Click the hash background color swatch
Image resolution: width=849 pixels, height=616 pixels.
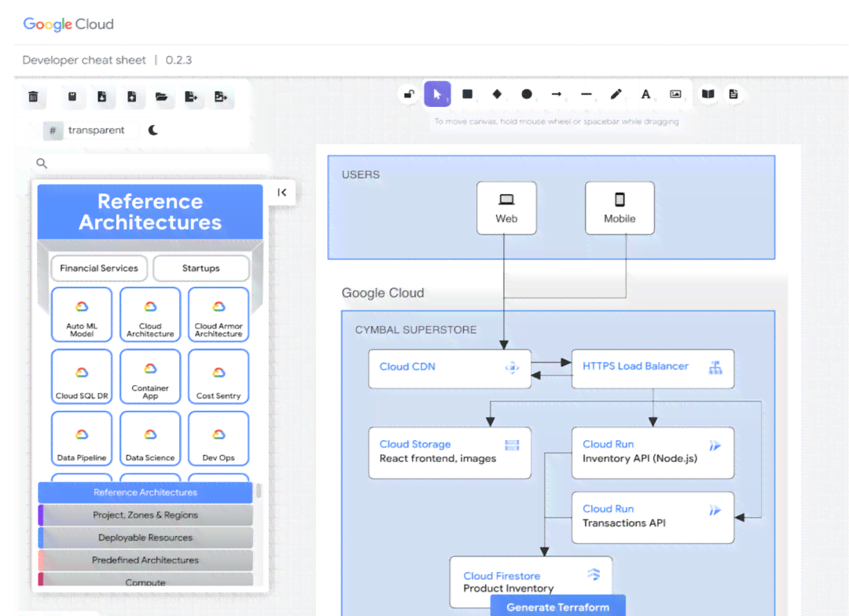[53, 130]
